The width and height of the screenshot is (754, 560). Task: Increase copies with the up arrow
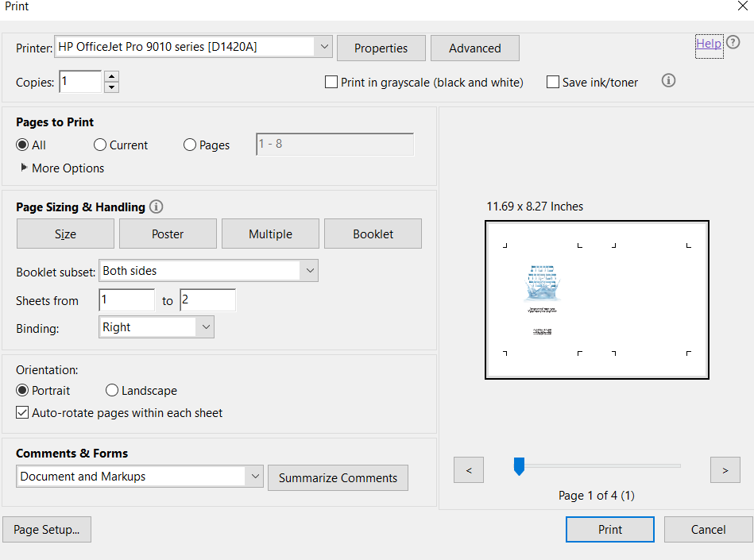pos(111,76)
